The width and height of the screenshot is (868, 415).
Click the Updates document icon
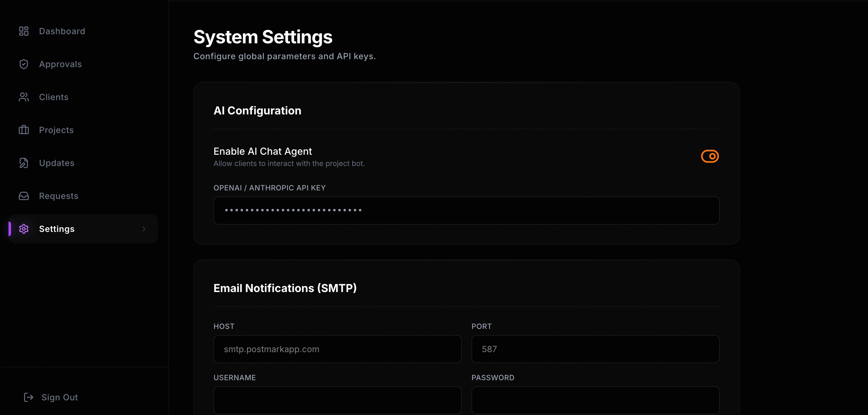[23, 163]
